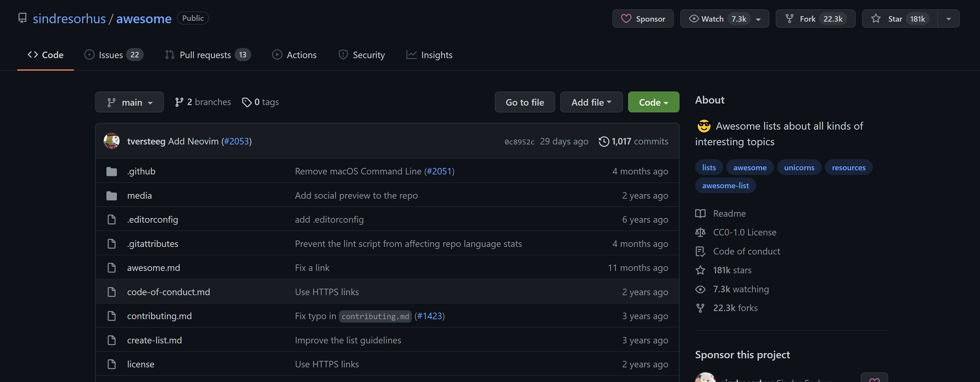The height and width of the screenshot is (382, 980).
Task: Open the awesome repository name link
Action: 144,18
